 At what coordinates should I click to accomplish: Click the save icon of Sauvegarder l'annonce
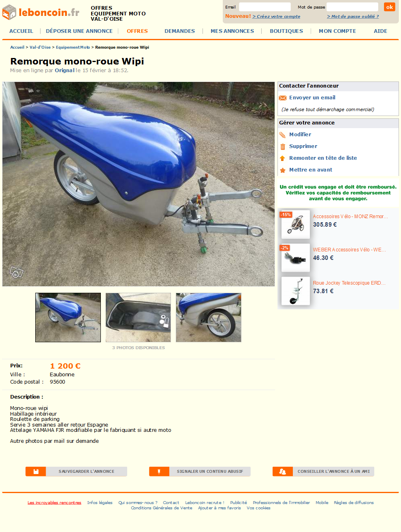(36, 471)
